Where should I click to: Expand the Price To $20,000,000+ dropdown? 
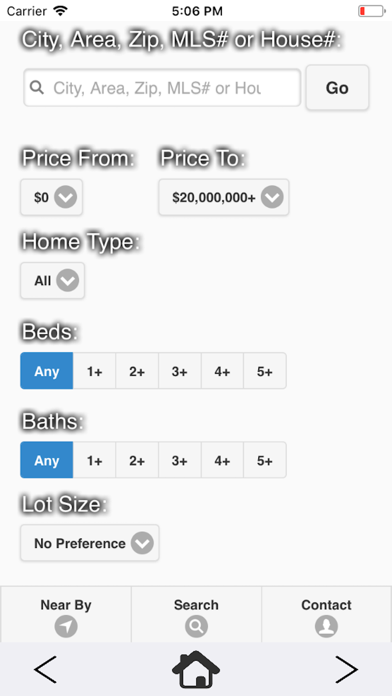pos(224,198)
